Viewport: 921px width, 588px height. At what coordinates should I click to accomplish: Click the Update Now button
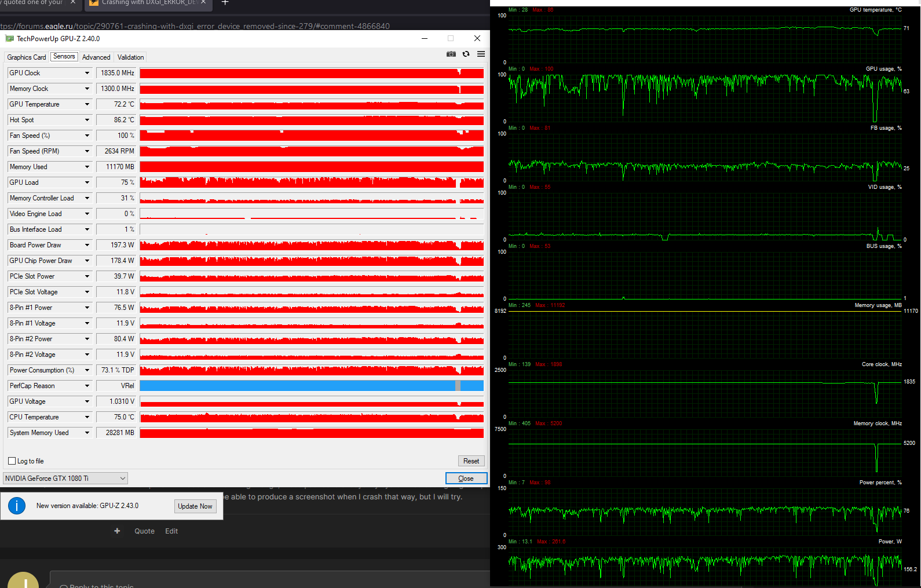pos(195,506)
